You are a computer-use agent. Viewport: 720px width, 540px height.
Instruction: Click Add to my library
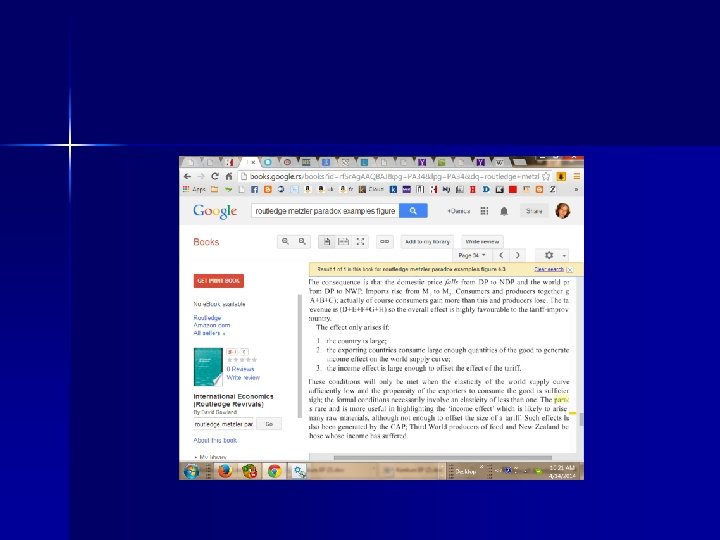coord(428,242)
